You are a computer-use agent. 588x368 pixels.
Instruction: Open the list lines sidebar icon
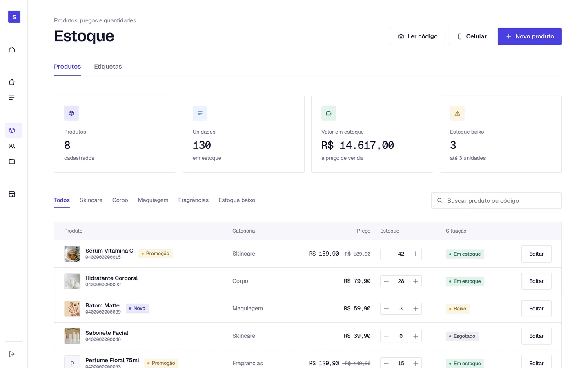(12, 98)
